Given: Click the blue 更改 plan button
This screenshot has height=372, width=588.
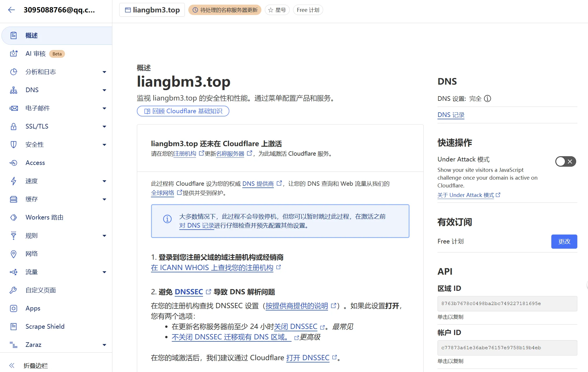Looking at the screenshot, I should (x=564, y=241).
